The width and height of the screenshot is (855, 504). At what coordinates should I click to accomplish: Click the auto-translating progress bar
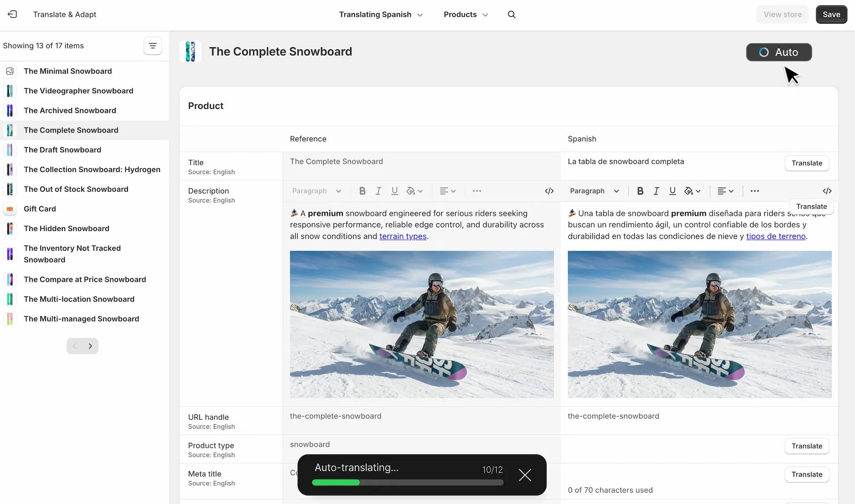(x=407, y=482)
